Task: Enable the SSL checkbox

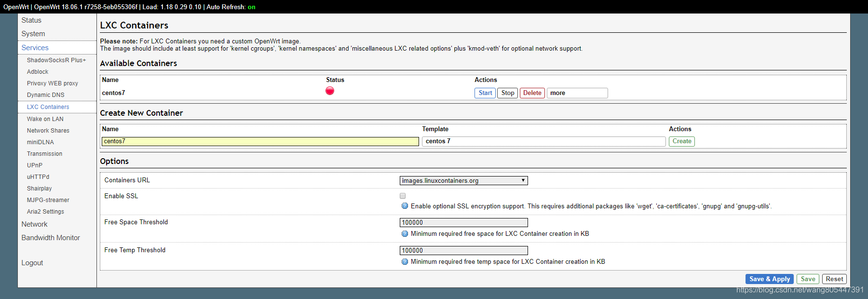Action: point(403,196)
